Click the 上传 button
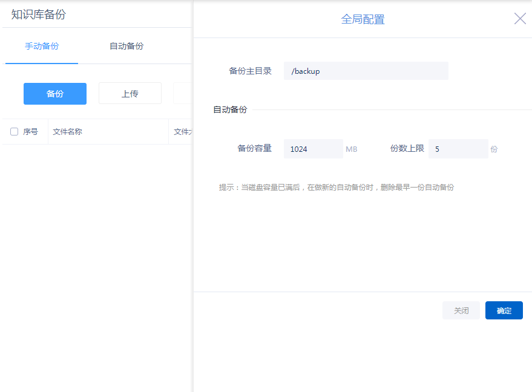532x392 pixels. (130, 94)
